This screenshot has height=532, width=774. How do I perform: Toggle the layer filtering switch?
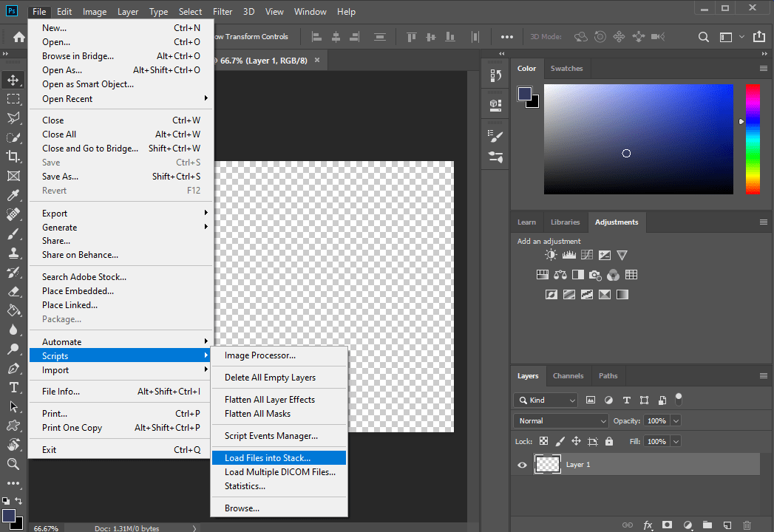[x=679, y=399]
